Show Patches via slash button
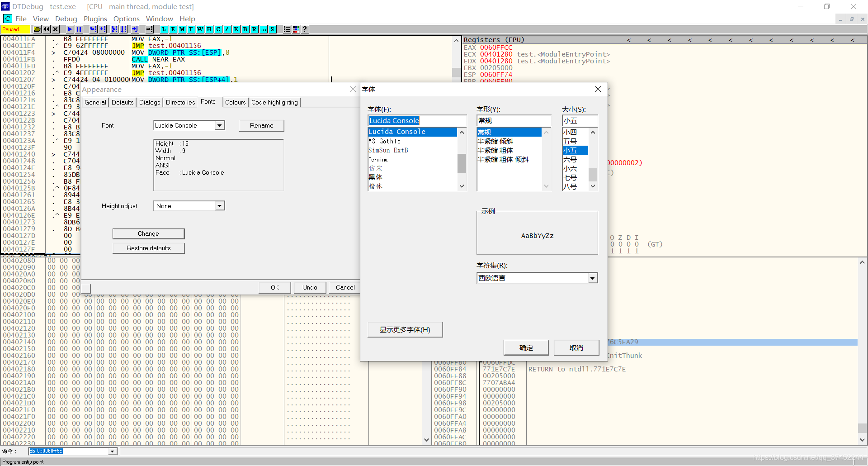This screenshot has height=466, width=868. pyautogui.click(x=227, y=29)
